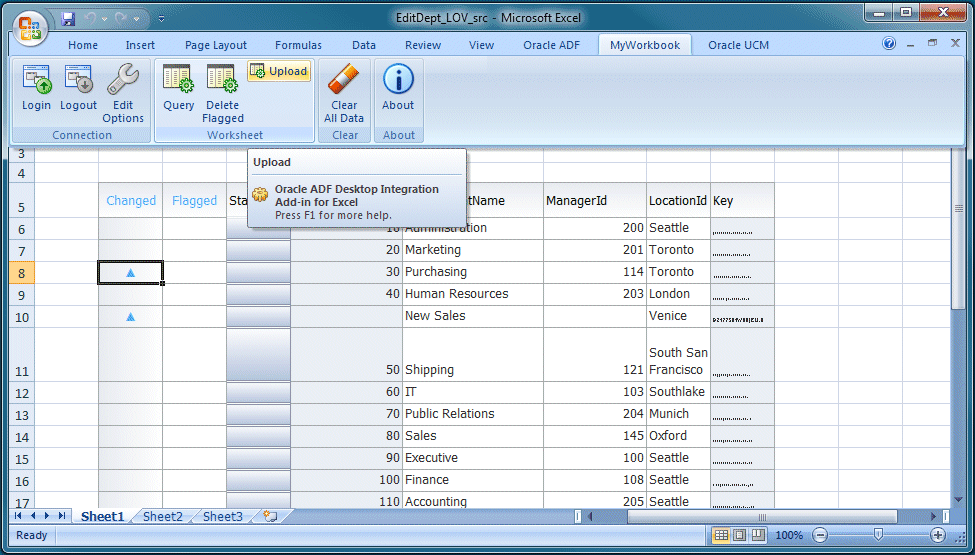Click Delete Flagged rows icon
975x555 pixels.
(223, 94)
